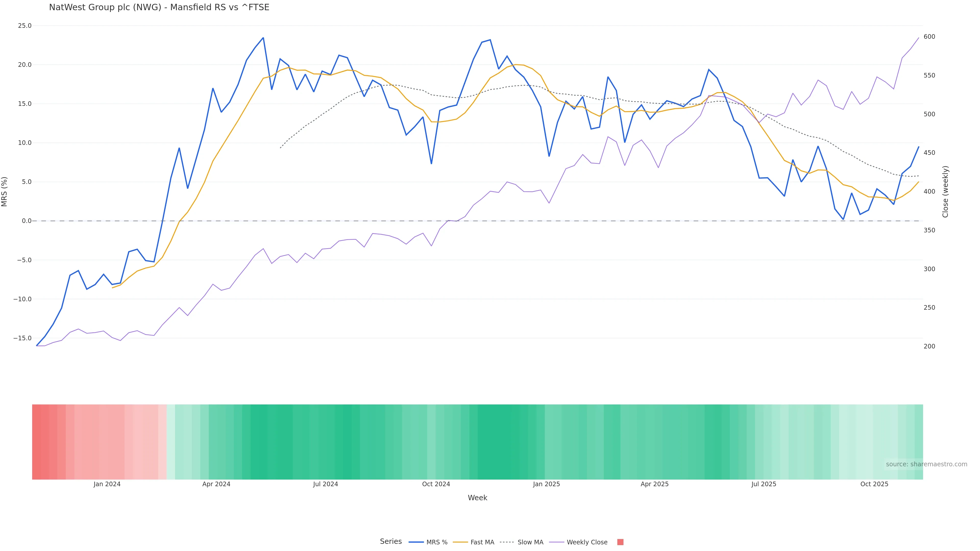980x551 pixels.
Task: Click the 'MRS (%)' left axis title
Action: [5, 192]
